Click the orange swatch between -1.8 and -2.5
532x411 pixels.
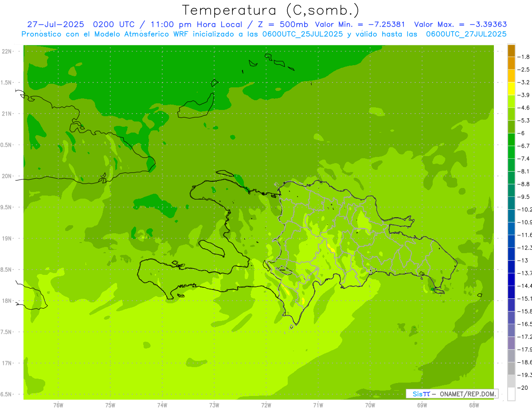click(x=511, y=63)
